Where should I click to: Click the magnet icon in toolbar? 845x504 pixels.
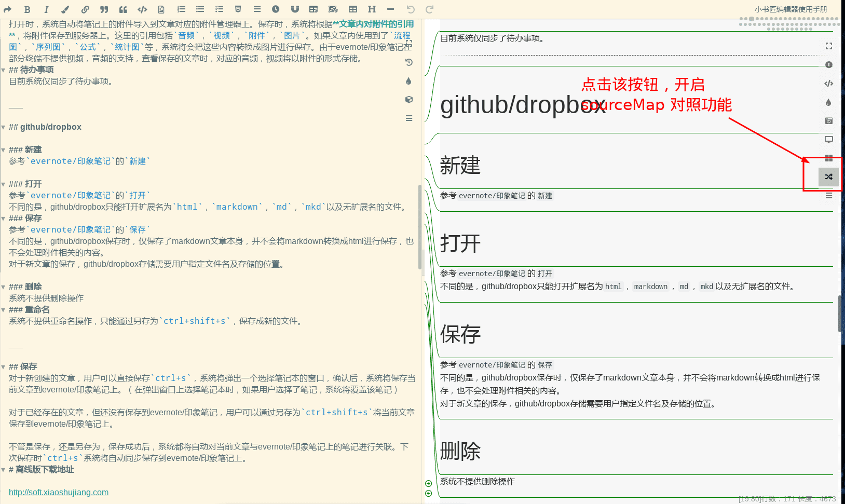point(295,9)
